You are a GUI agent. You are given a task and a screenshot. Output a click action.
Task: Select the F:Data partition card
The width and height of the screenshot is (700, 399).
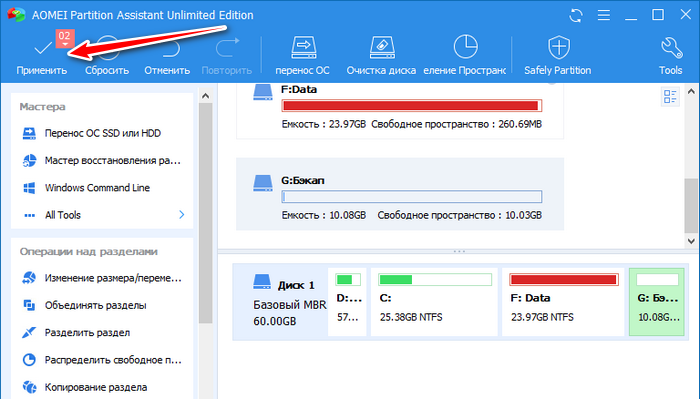point(400,111)
